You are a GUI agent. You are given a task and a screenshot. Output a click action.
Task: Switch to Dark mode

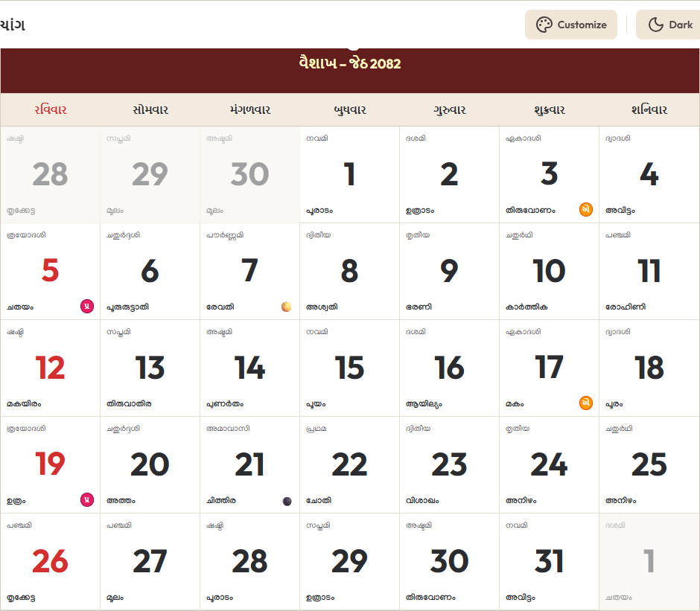(x=668, y=25)
